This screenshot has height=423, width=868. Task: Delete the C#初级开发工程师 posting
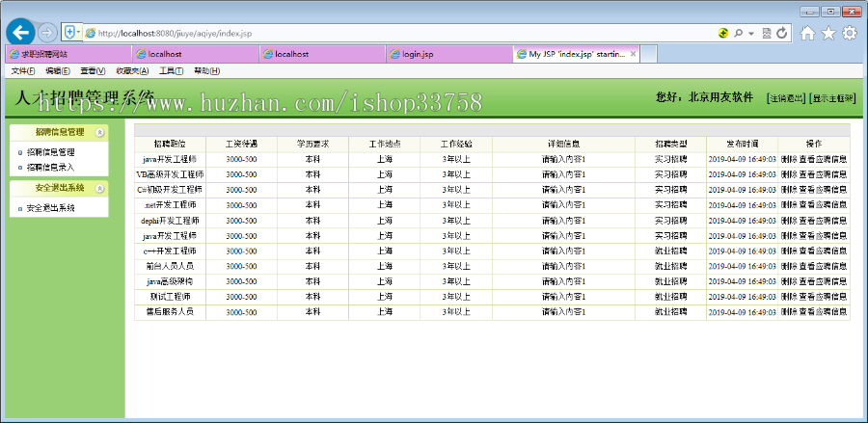click(789, 190)
